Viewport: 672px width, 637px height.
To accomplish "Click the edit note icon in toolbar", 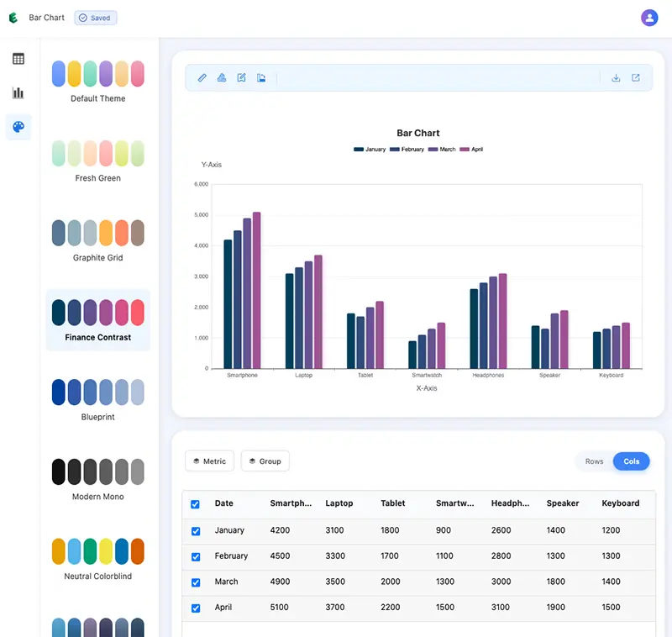I will (x=241, y=77).
